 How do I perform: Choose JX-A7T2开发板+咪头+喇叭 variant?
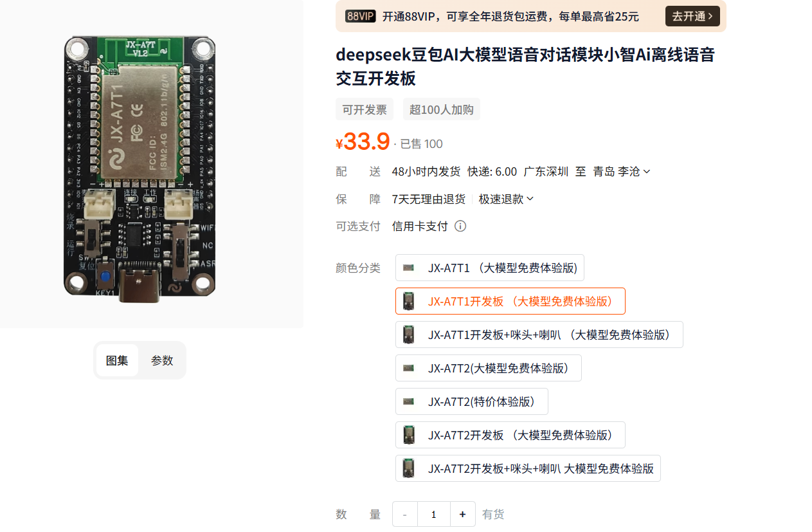pyautogui.click(x=527, y=468)
